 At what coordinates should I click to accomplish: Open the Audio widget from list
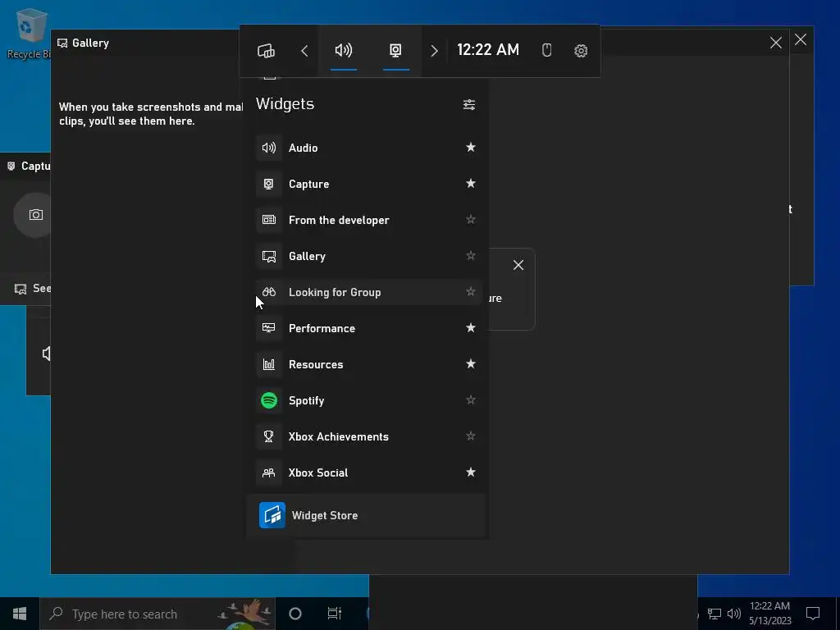[368, 148]
